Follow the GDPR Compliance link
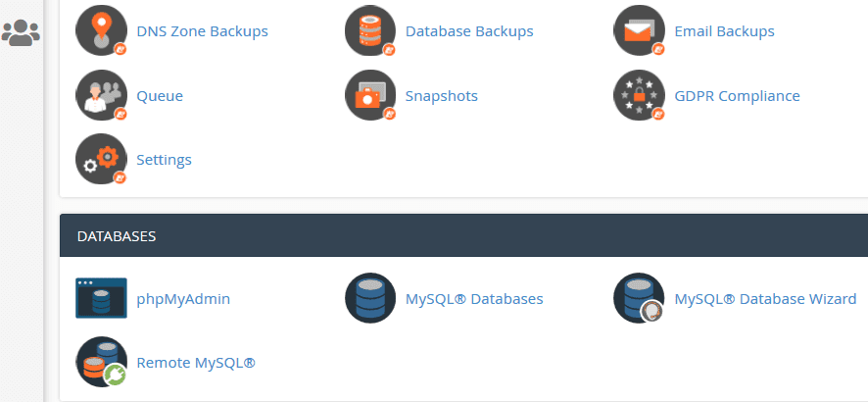The image size is (868, 402). [x=737, y=96]
